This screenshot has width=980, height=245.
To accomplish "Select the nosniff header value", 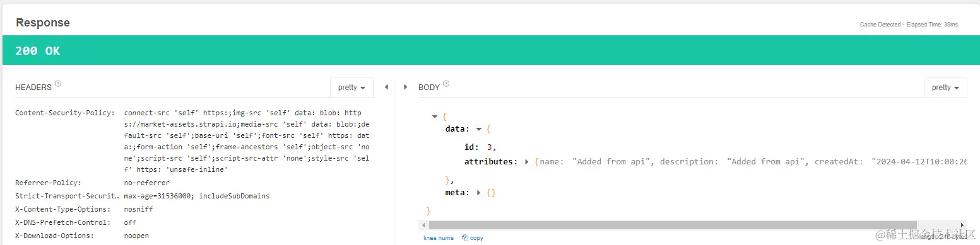I will (x=139, y=209).
